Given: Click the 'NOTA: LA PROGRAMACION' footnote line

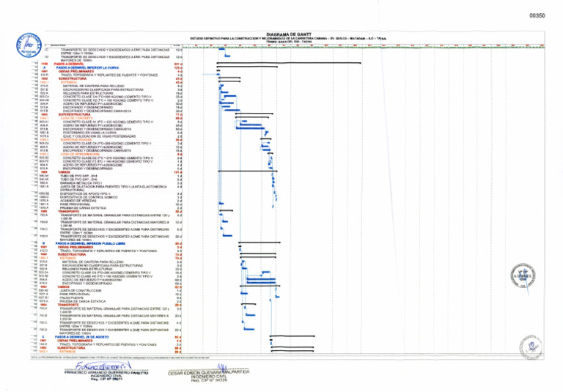Looking at the screenshot, I should (120, 358).
